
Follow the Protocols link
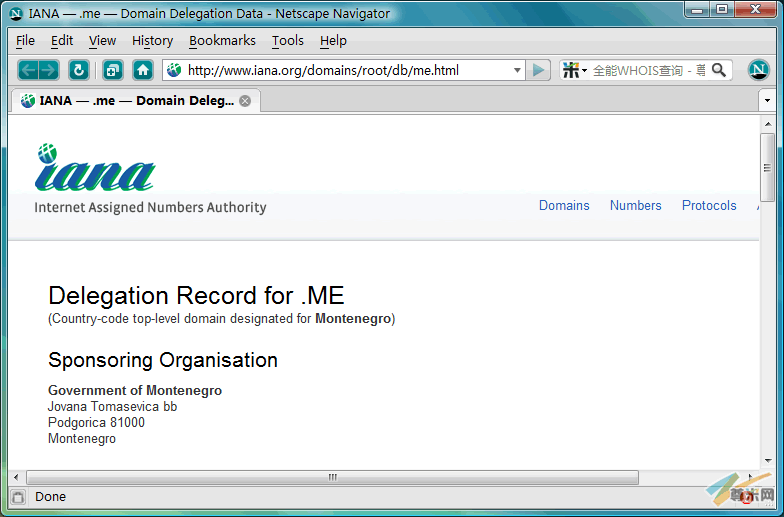[709, 206]
